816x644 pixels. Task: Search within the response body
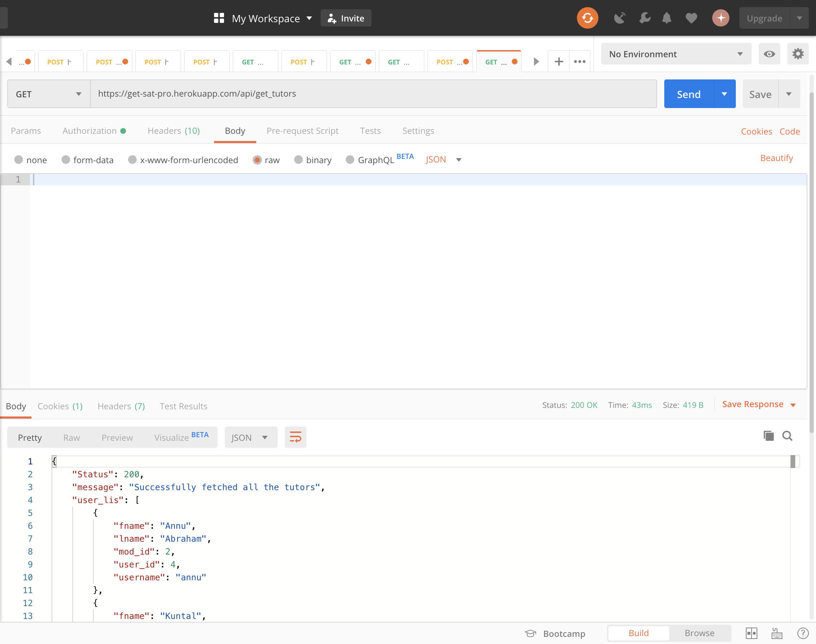(787, 436)
